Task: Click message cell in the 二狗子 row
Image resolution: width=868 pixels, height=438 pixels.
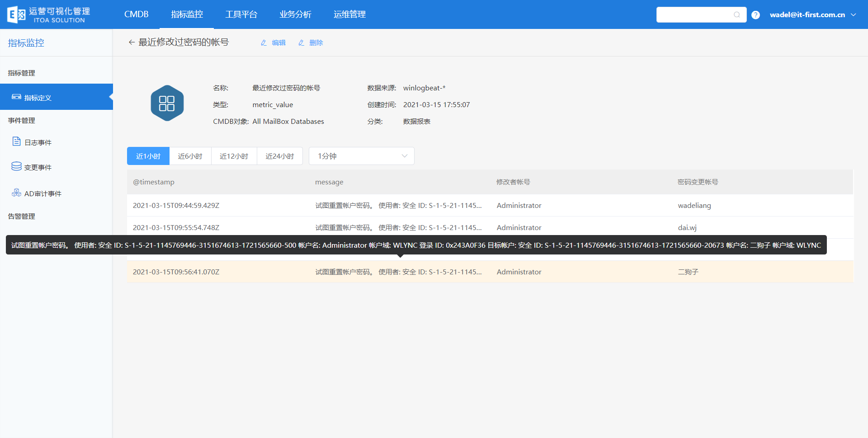Action: (399, 272)
